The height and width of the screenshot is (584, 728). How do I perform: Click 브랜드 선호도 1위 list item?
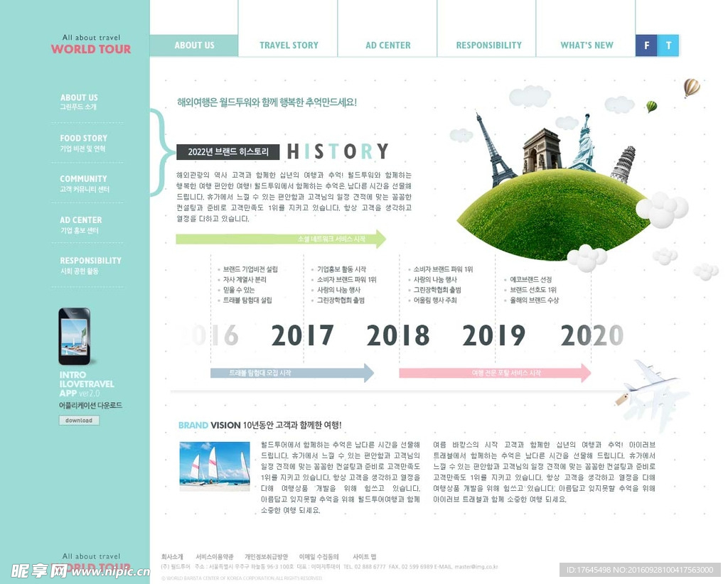533,290
